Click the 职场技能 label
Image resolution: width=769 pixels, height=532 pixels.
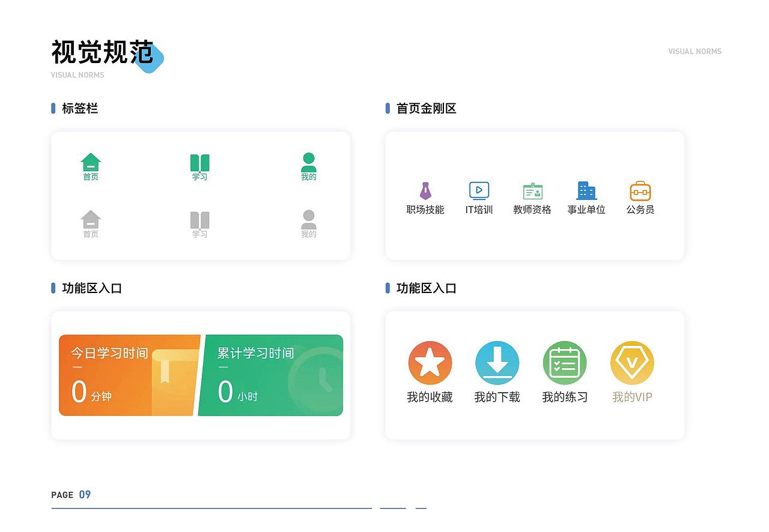coord(425,210)
